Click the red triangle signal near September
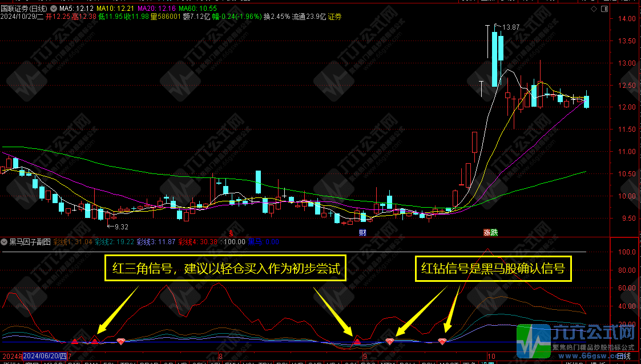Screen dimensions: 641x364 click(357, 341)
